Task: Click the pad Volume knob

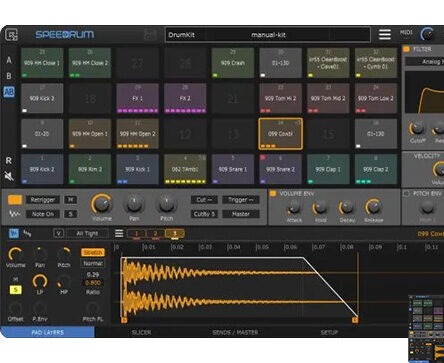Action: coord(101,204)
